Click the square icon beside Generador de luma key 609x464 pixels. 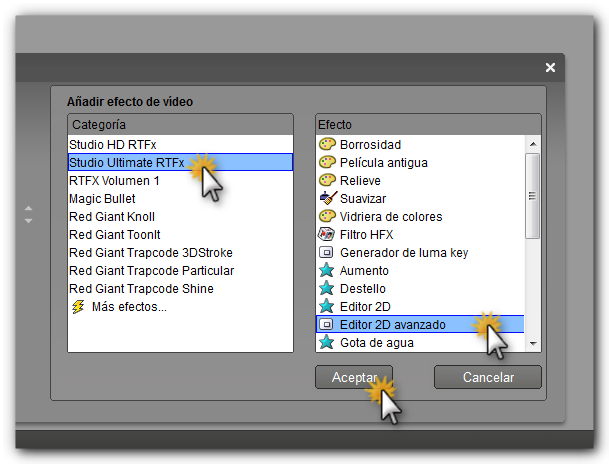[326, 252]
